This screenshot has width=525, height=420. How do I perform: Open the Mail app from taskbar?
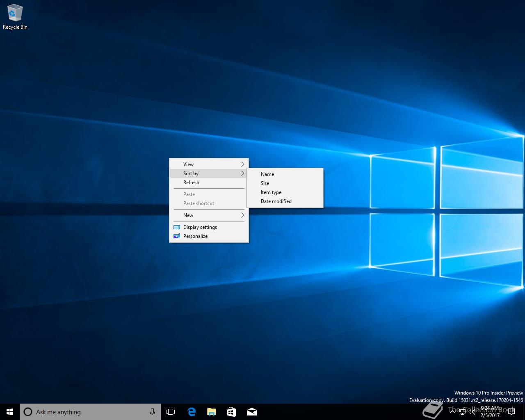[251, 412]
